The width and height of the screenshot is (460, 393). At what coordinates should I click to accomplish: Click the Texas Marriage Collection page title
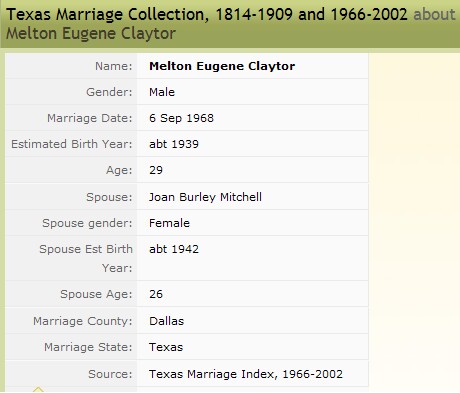click(x=207, y=15)
